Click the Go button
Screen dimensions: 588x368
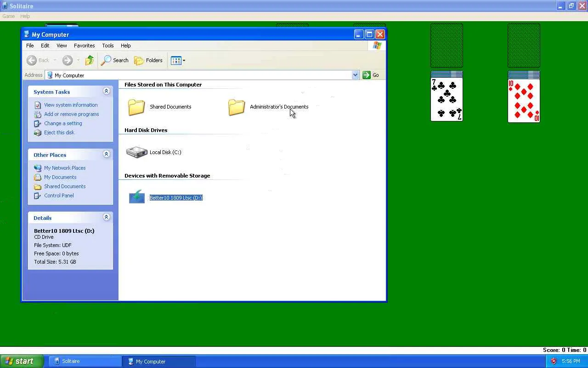371,75
